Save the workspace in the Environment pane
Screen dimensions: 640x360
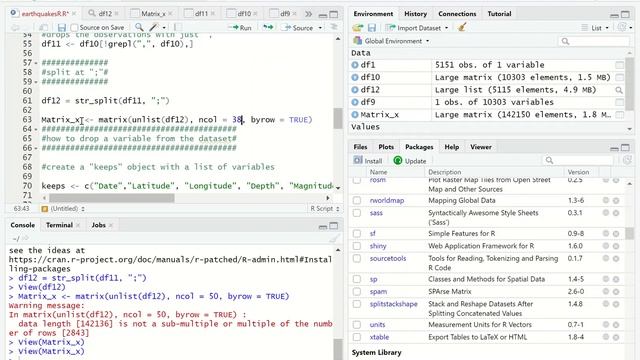tap(371, 28)
